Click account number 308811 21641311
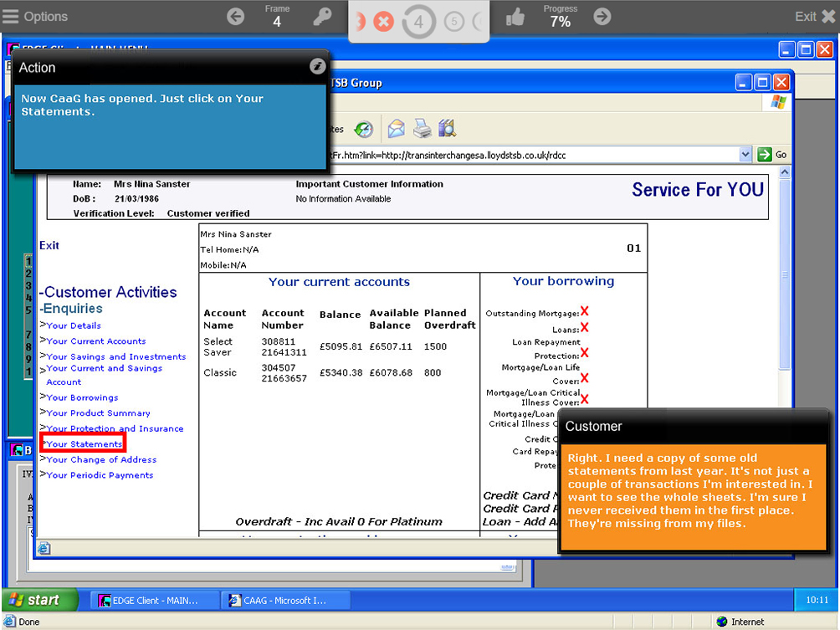Viewport: 840px width, 630px height. [x=284, y=346]
